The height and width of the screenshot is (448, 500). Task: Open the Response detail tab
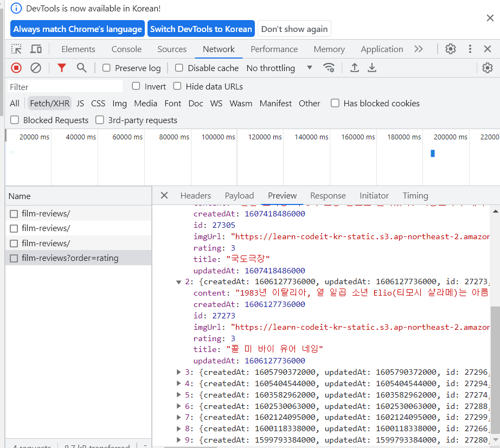point(328,195)
